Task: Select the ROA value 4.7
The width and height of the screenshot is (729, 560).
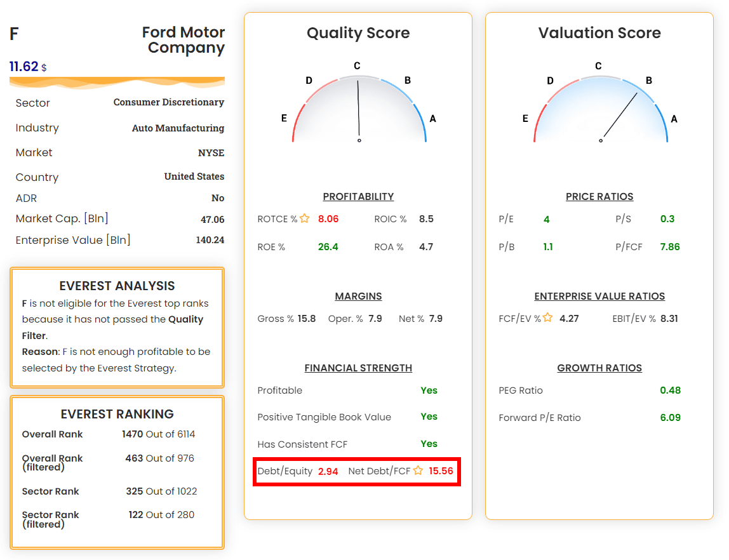Action: pyautogui.click(x=426, y=247)
